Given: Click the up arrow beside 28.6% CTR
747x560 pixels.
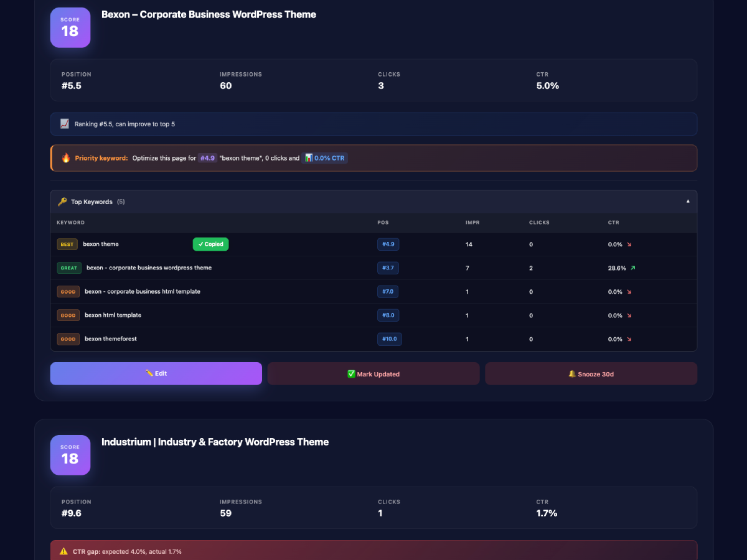Looking at the screenshot, I should [x=633, y=268].
